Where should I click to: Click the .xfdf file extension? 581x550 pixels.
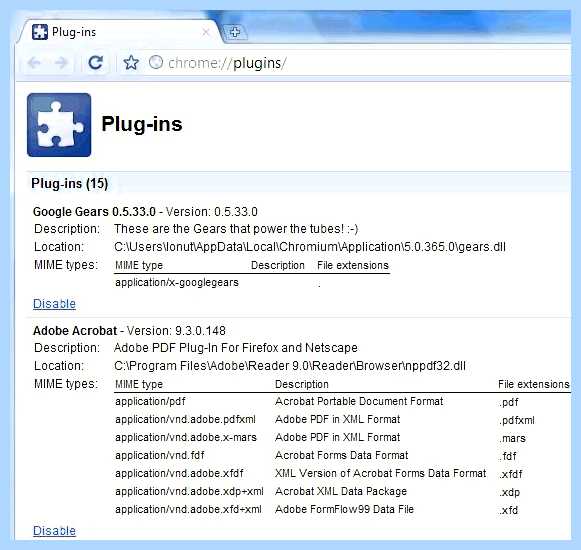pyautogui.click(x=511, y=474)
